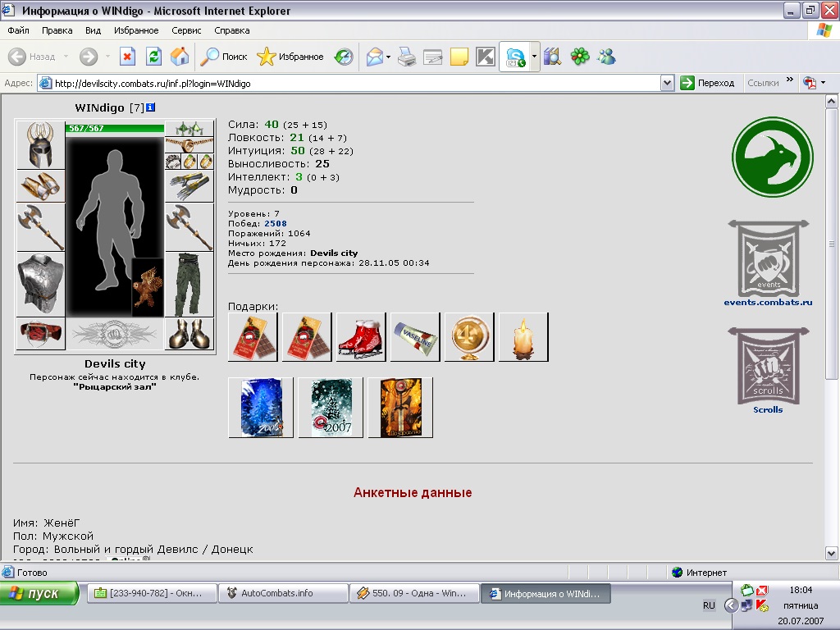Viewport: 840px width, 630px height.
Task: Click the gloves equipment slot
Action: pyautogui.click(x=189, y=186)
